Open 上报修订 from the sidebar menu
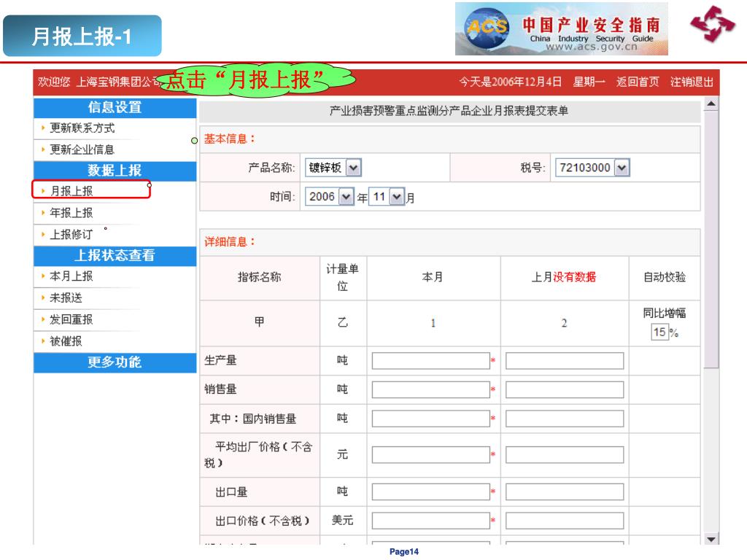747x560 pixels. pyautogui.click(x=71, y=234)
